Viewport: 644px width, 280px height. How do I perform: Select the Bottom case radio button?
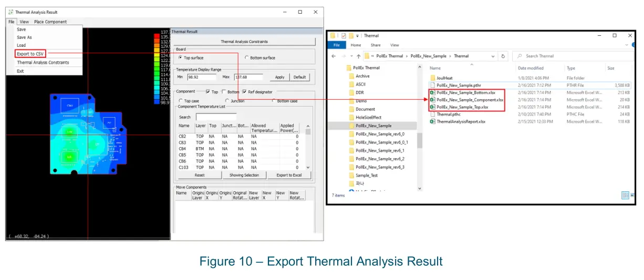(273, 101)
